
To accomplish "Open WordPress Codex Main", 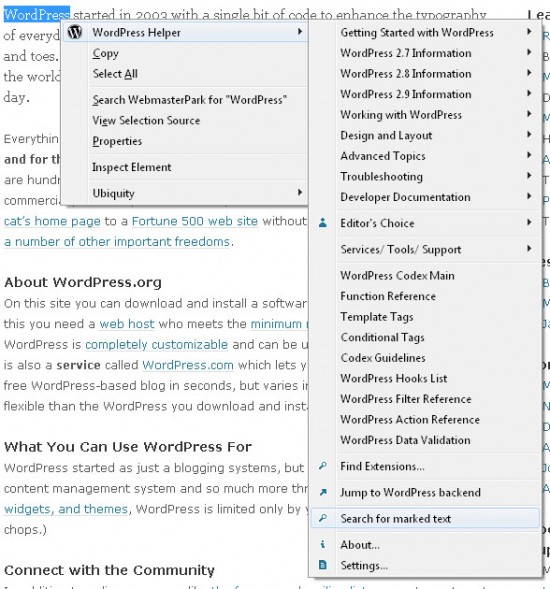I will coord(425,275).
